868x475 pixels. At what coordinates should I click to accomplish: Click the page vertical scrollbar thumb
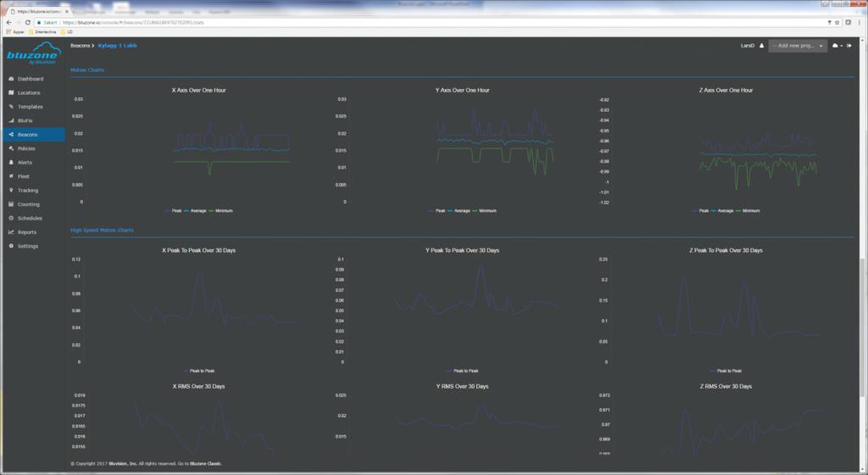tap(862, 327)
